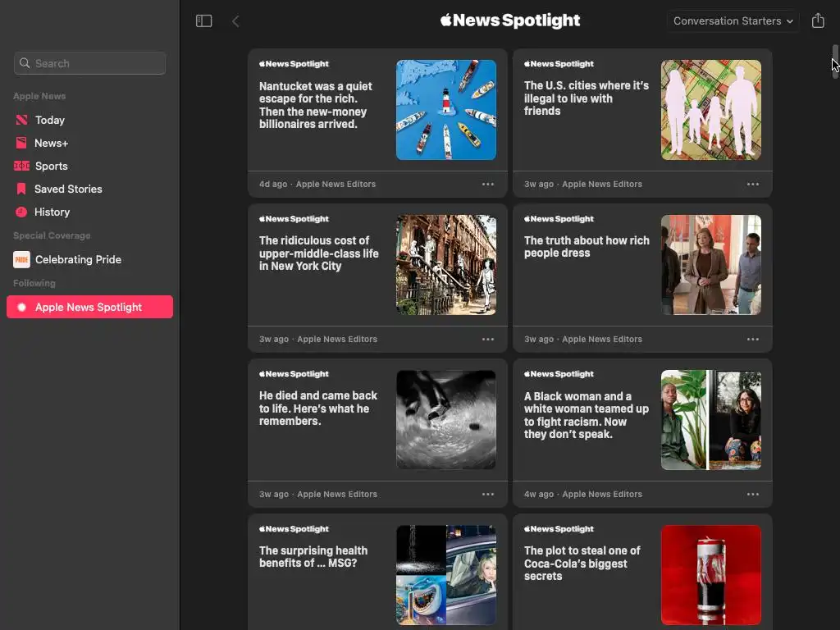Open more options for fight racism story

(x=753, y=494)
